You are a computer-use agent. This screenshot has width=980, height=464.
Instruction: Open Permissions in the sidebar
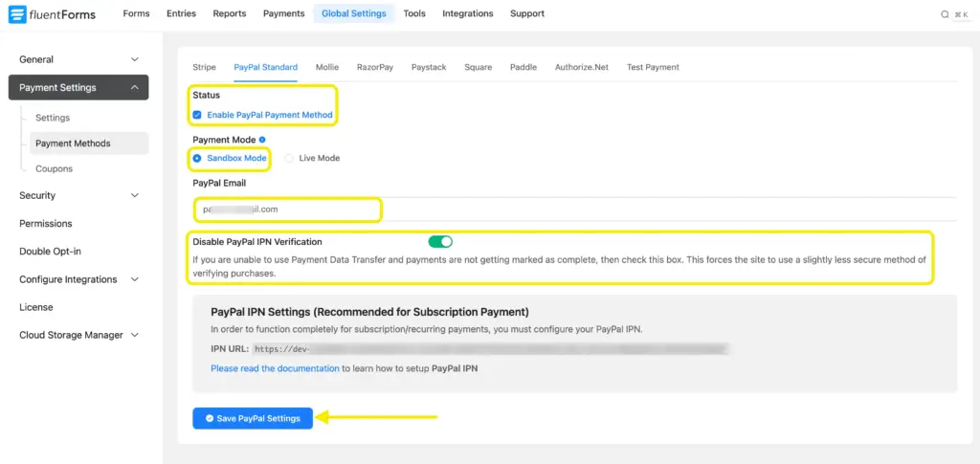point(46,224)
